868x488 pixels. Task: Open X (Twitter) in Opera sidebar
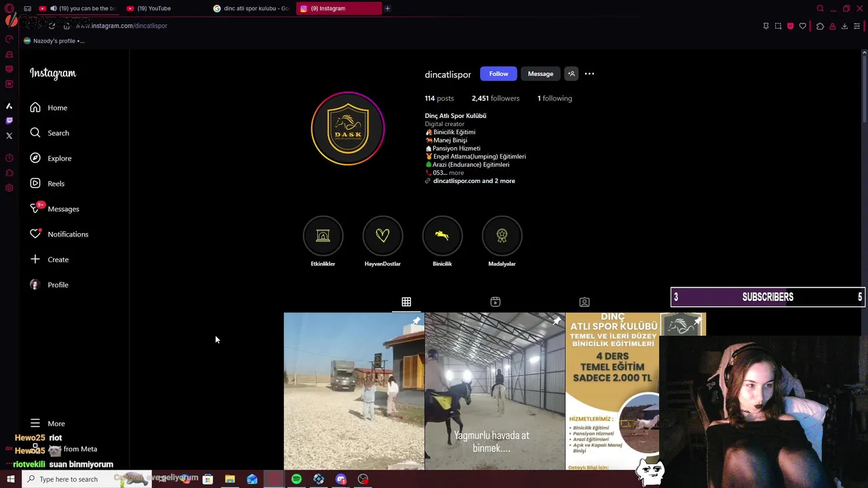coord(9,136)
